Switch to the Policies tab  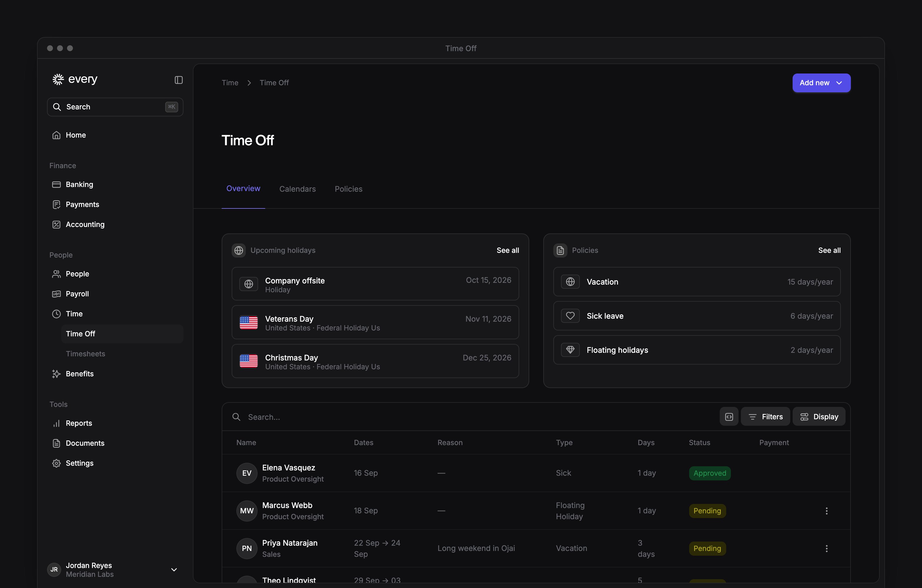coord(348,189)
